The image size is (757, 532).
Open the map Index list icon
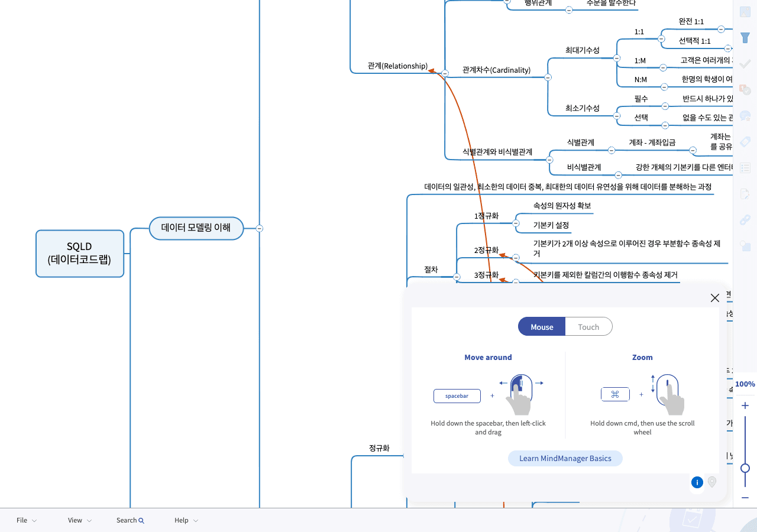(745, 168)
